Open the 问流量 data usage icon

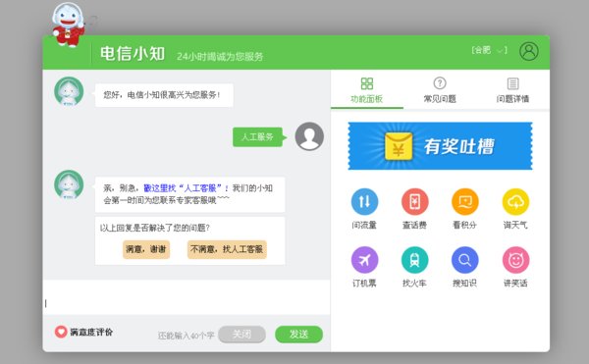point(364,201)
